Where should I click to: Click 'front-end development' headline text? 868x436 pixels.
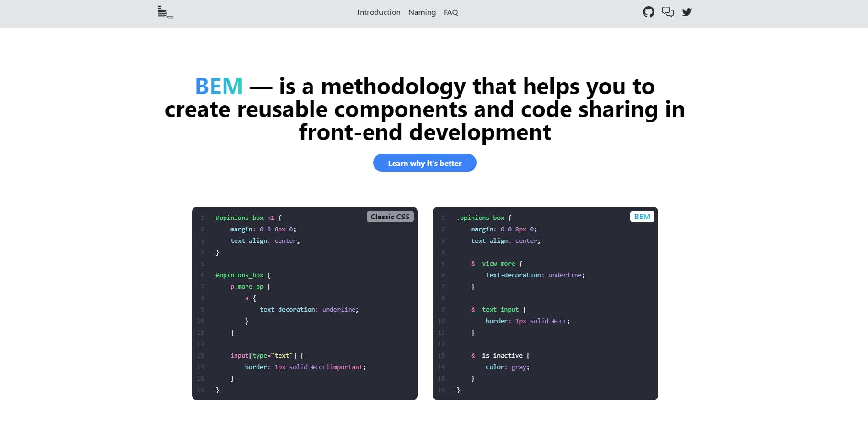(425, 132)
